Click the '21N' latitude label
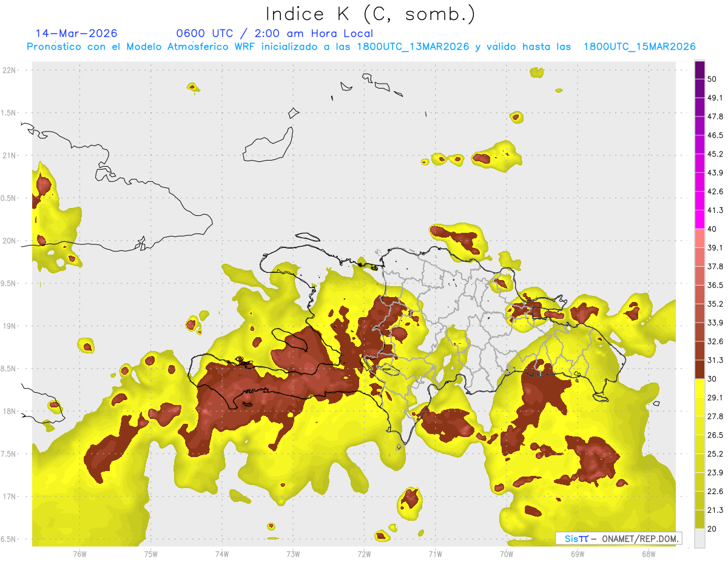The width and height of the screenshot is (728, 562). [x=9, y=155]
